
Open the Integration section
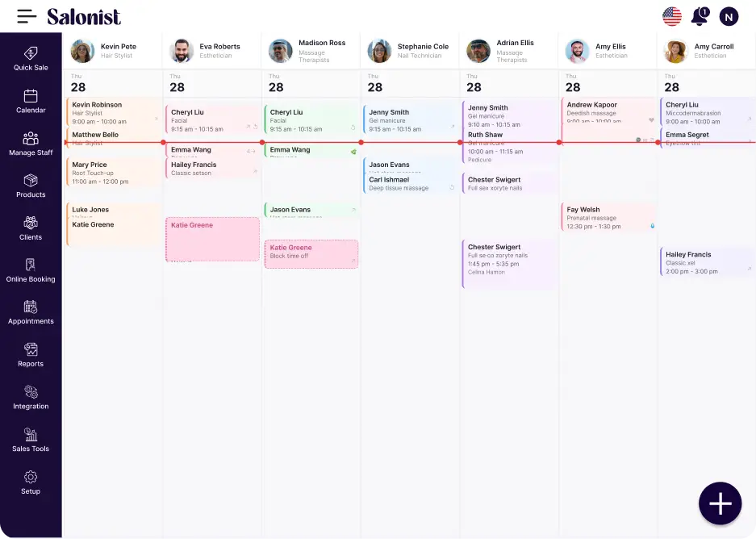tap(31, 397)
